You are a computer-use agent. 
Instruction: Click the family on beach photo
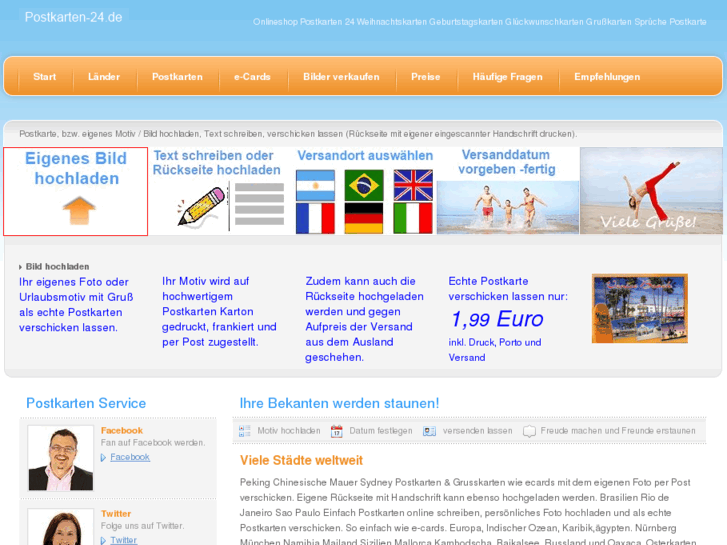click(508, 207)
